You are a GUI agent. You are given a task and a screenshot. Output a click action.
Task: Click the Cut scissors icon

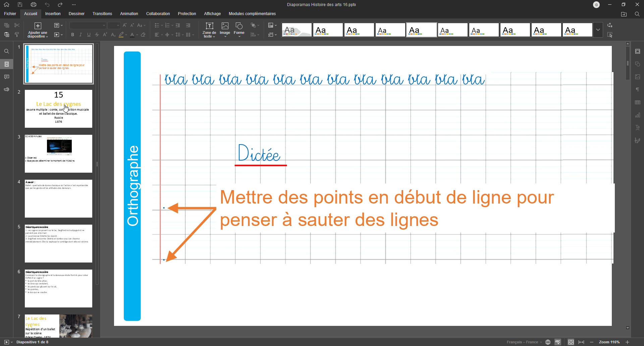[x=17, y=25]
